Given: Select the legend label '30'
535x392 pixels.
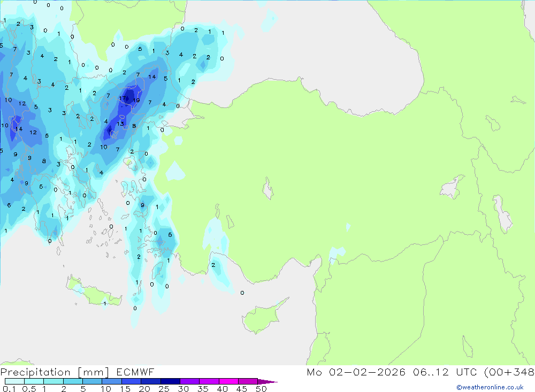Looking at the screenshot, I should (x=183, y=389).
